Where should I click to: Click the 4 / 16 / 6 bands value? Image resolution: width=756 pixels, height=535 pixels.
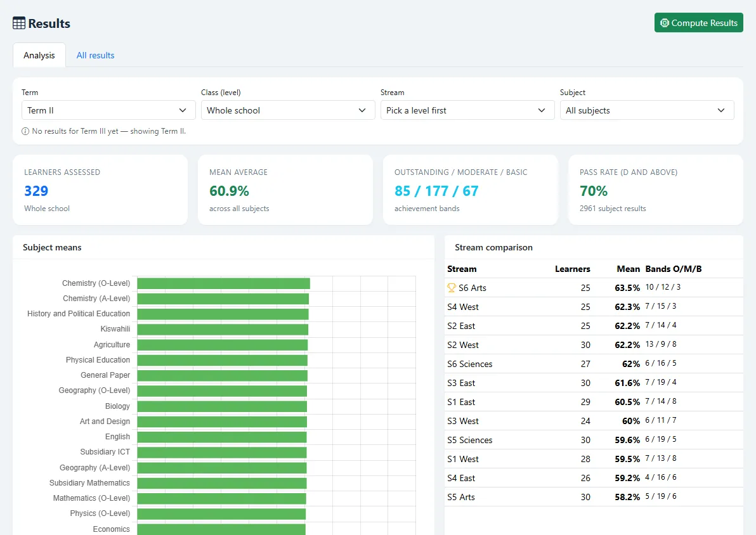click(661, 477)
